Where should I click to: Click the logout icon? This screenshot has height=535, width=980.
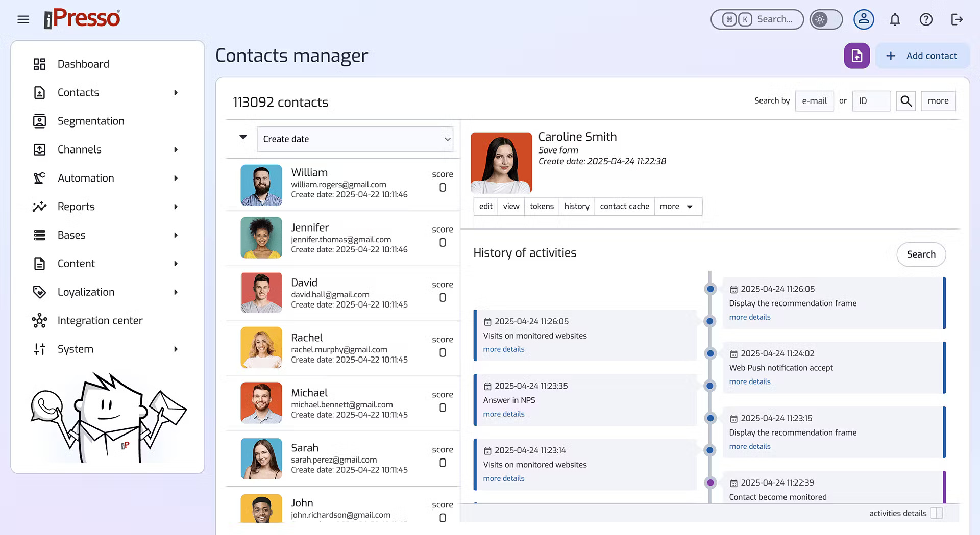[x=957, y=19]
